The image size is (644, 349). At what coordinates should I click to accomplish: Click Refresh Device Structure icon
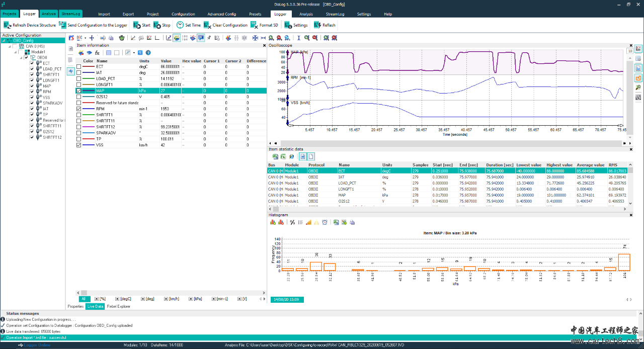(7, 25)
